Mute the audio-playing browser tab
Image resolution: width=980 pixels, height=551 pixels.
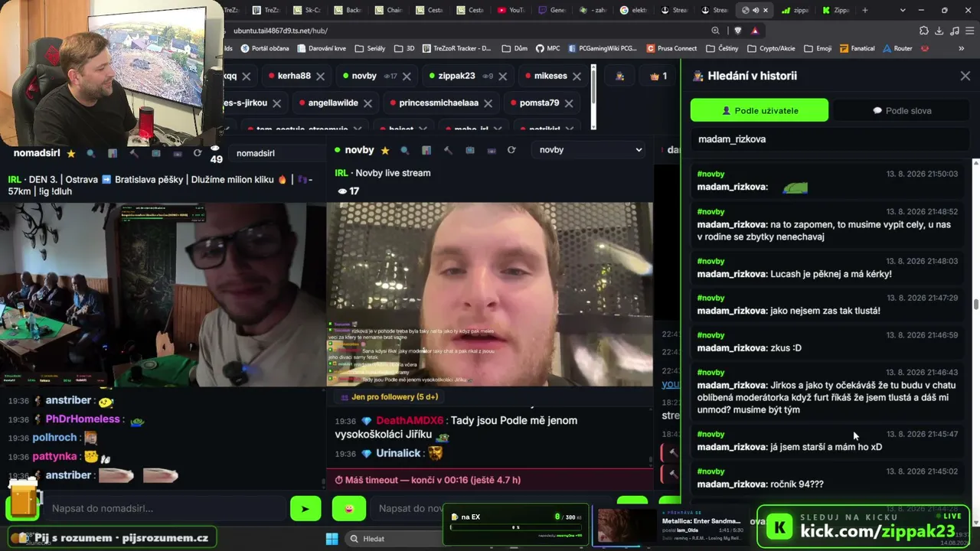point(756,10)
